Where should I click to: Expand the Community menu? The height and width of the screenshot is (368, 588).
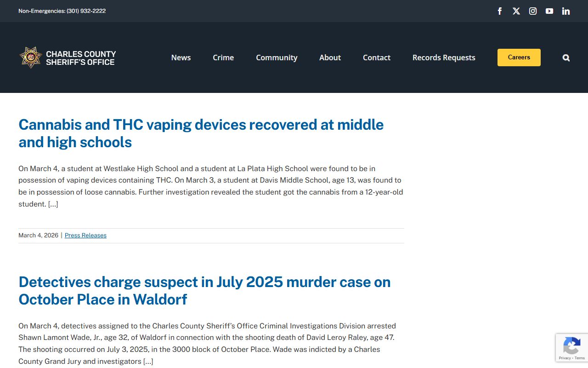tap(277, 57)
